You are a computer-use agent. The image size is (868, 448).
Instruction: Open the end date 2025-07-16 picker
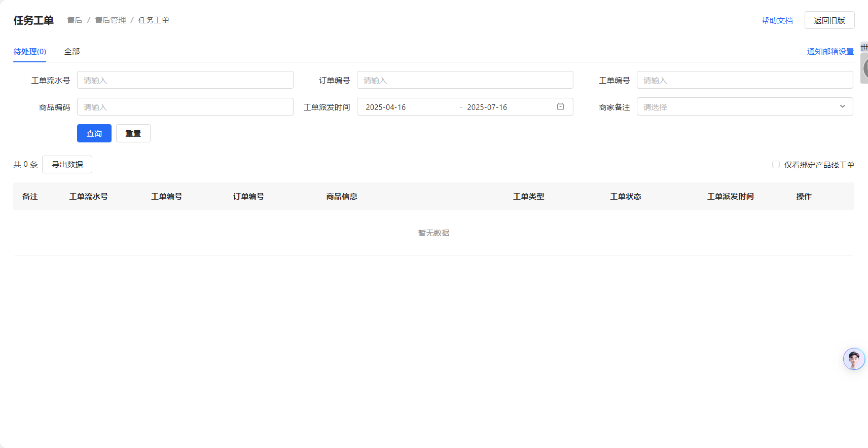click(487, 107)
